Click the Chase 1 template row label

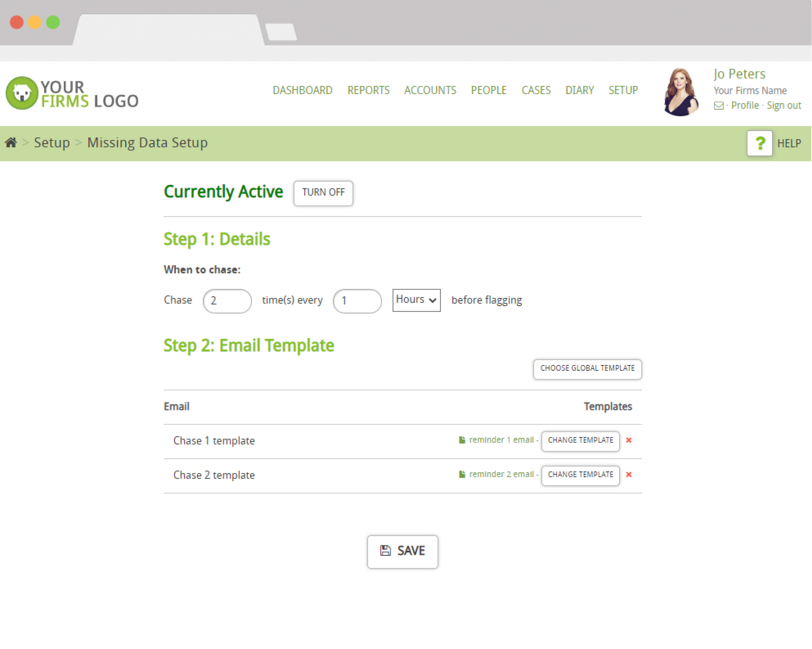coord(214,441)
